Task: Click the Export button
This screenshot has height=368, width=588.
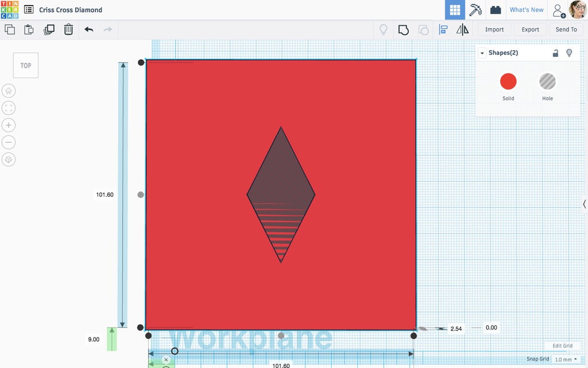Action: pyautogui.click(x=530, y=30)
